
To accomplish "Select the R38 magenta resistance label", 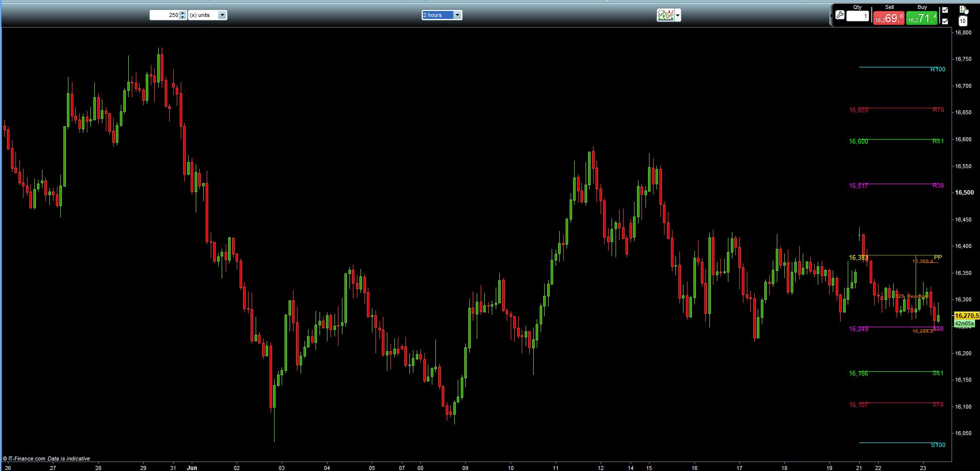I will [938, 186].
